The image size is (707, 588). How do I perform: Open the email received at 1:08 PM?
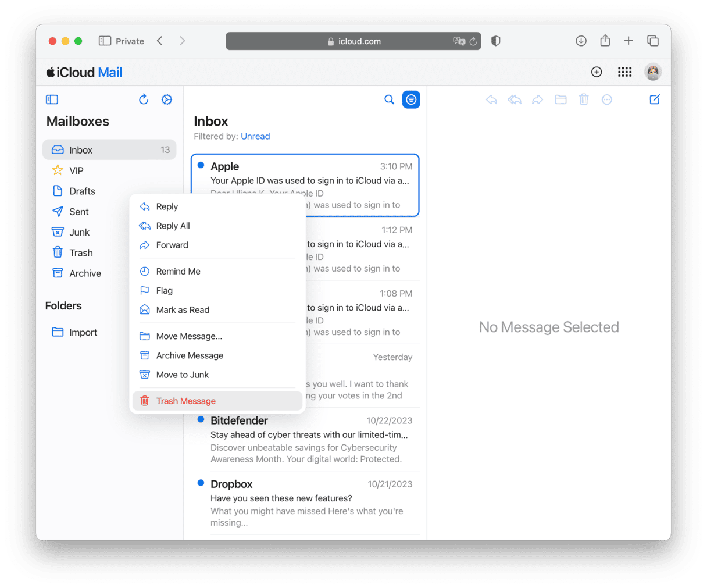coord(362,312)
